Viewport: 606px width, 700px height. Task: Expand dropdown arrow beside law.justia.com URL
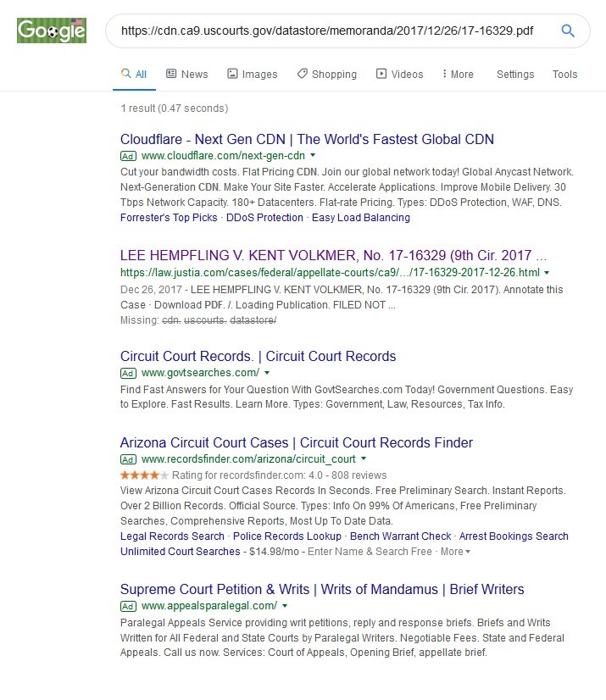tap(547, 272)
